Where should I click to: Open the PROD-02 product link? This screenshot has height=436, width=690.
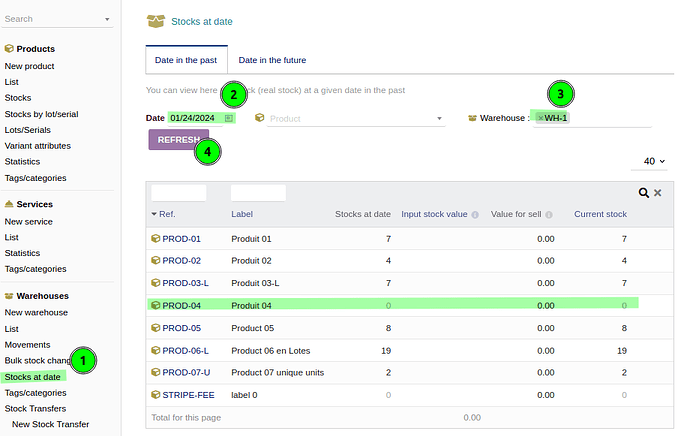pyautogui.click(x=181, y=260)
